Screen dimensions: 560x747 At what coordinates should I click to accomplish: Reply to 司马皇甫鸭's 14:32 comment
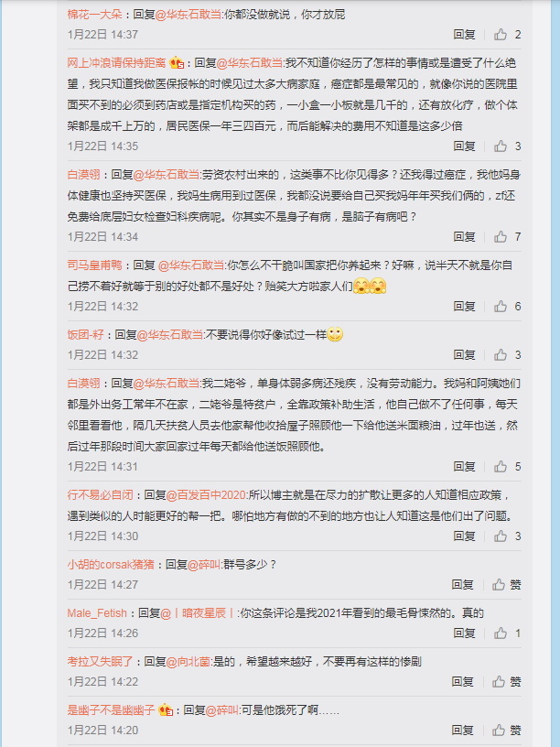[x=464, y=306]
